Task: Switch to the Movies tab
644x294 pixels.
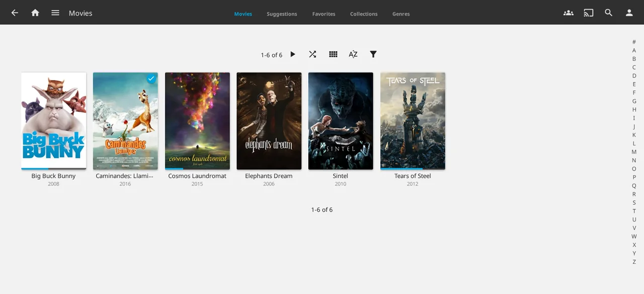Action: coord(243,14)
